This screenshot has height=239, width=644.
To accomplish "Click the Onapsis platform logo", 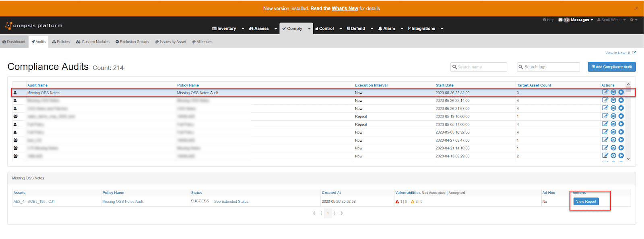I will tap(34, 26).
